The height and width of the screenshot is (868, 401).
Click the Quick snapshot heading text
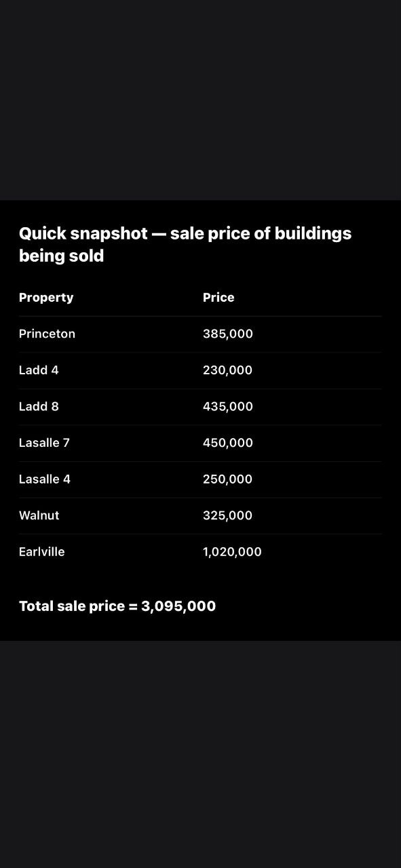tap(185, 244)
